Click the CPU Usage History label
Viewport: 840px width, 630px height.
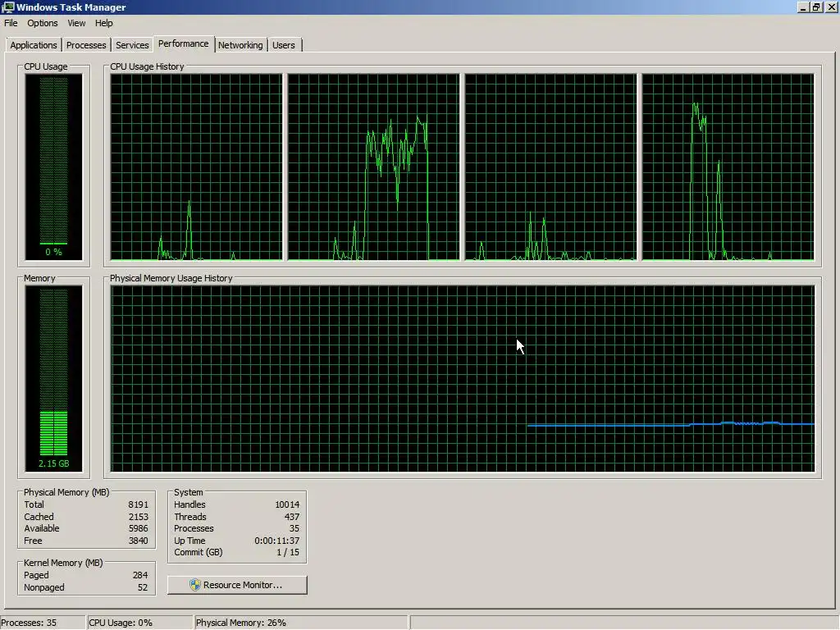click(147, 66)
